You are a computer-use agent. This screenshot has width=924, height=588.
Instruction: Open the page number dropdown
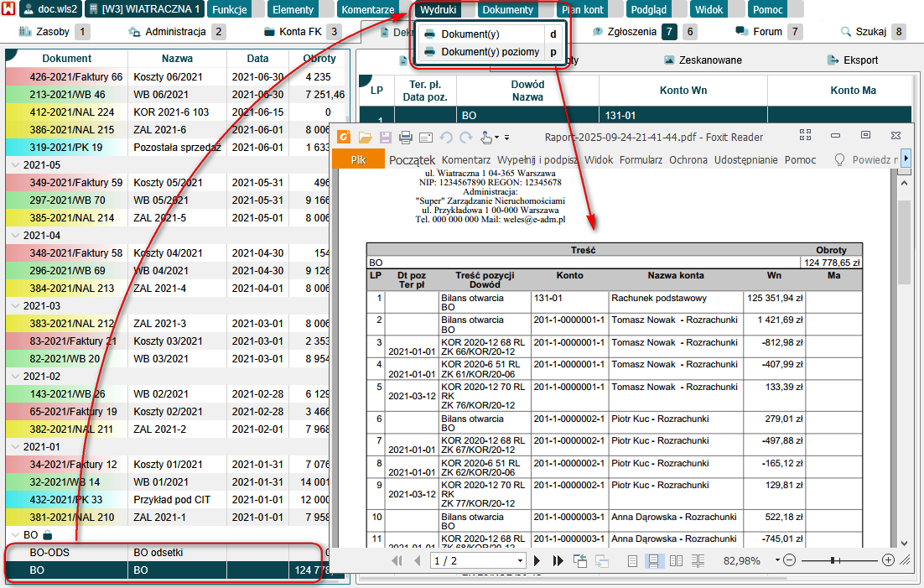point(520,560)
